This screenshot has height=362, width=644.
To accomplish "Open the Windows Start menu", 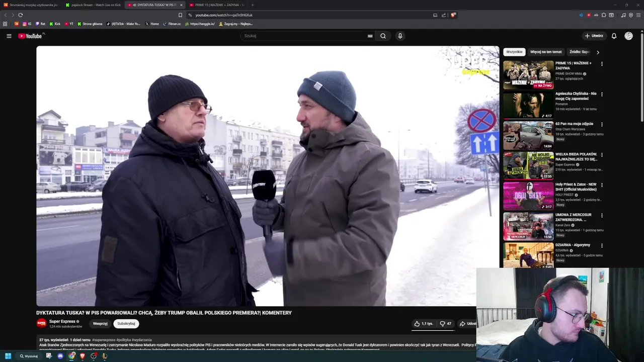I will [x=8, y=356].
